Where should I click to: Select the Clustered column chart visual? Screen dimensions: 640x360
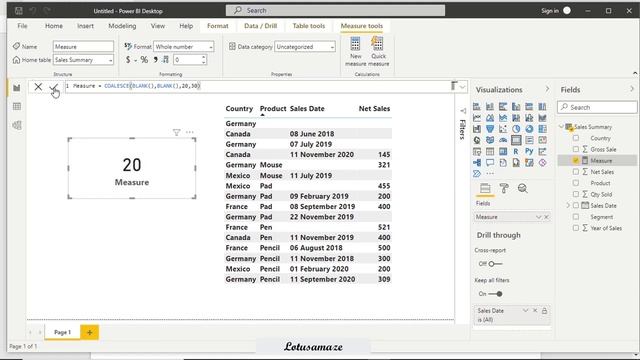point(516,107)
